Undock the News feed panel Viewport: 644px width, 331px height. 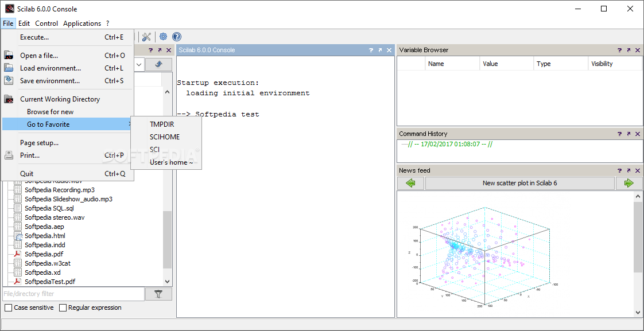(x=629, y=170)
